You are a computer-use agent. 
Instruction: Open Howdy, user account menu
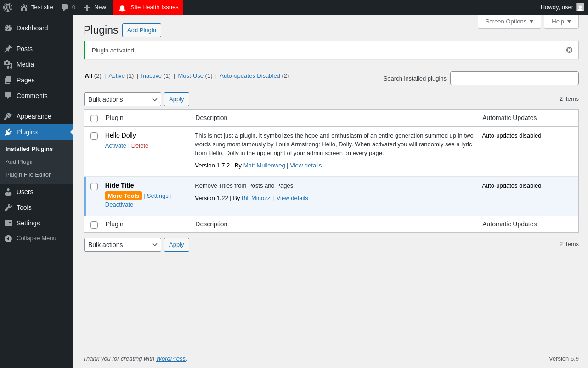click(x=562, y=7)
